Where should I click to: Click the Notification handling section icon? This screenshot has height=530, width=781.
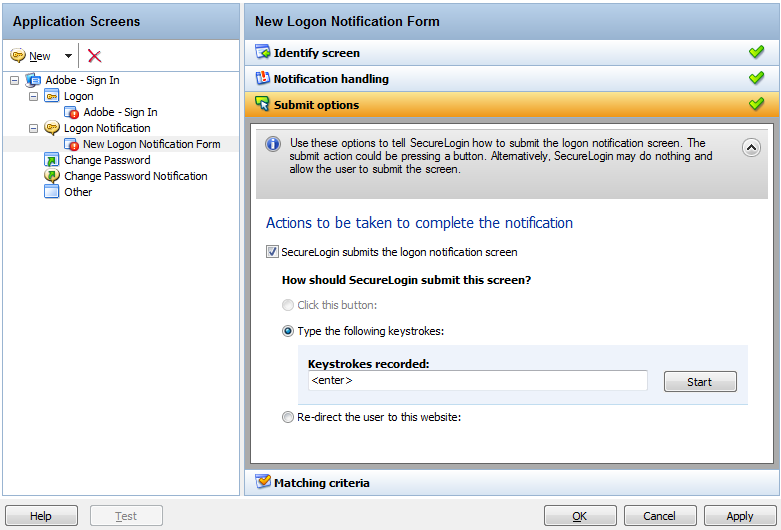point(263,78)
